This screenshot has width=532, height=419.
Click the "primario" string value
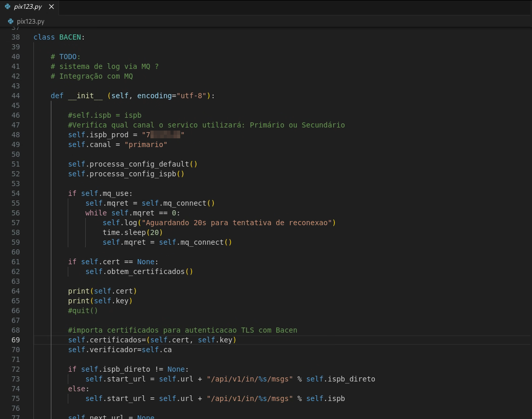(x=146, y=144)
